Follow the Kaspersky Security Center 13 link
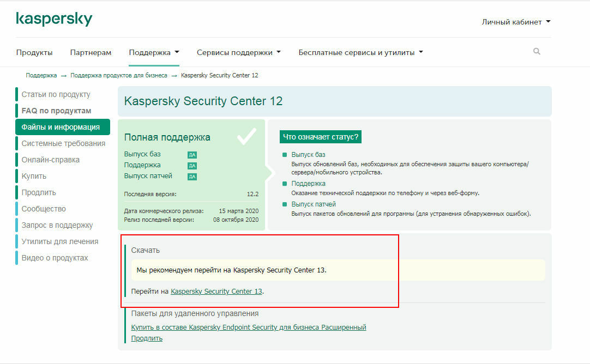590x364 pixels. pos(216,292)
